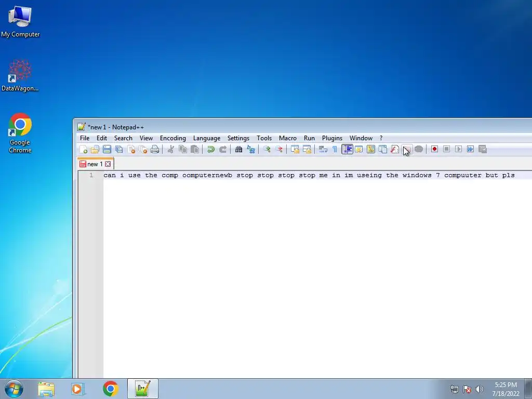Undo with the green arrow icon
This screenshot has height=399, width=532.
pyautogui.click(x=211, y=149)
